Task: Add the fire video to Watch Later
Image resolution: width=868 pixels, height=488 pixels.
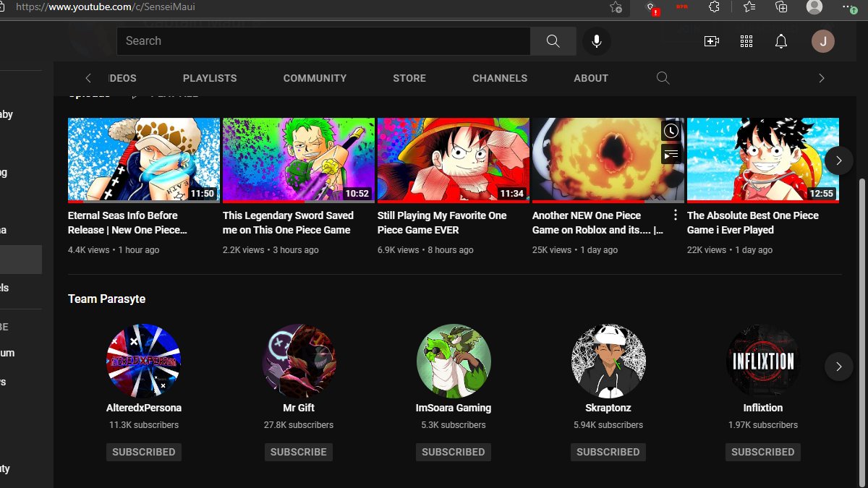Action: (671, 131)
